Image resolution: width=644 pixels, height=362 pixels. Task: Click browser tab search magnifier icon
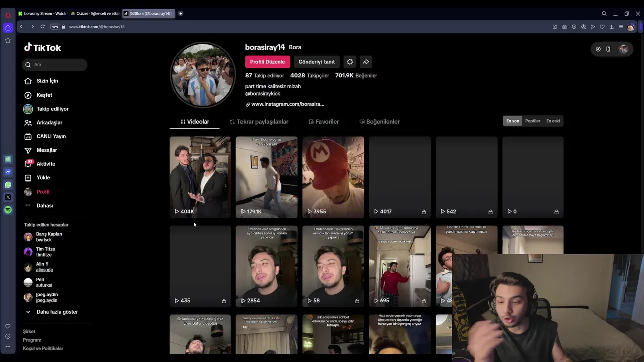604,14
